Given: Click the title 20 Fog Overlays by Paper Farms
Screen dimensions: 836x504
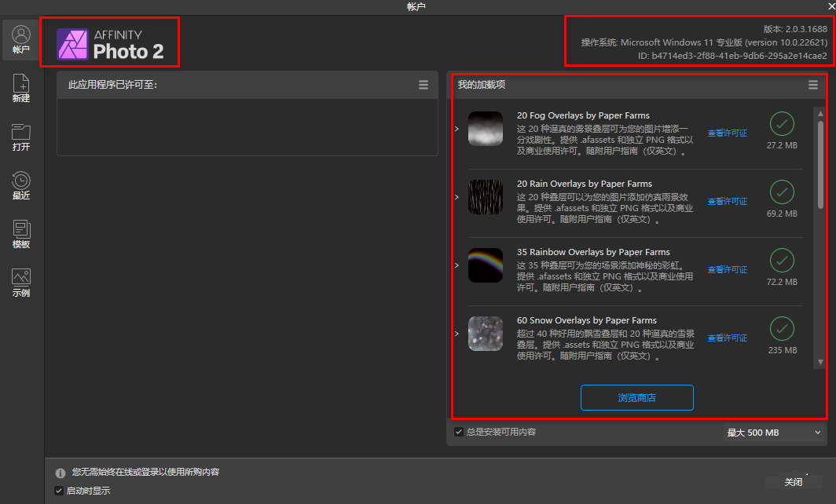Looking at the screenshot, I should tap(583, 115).
